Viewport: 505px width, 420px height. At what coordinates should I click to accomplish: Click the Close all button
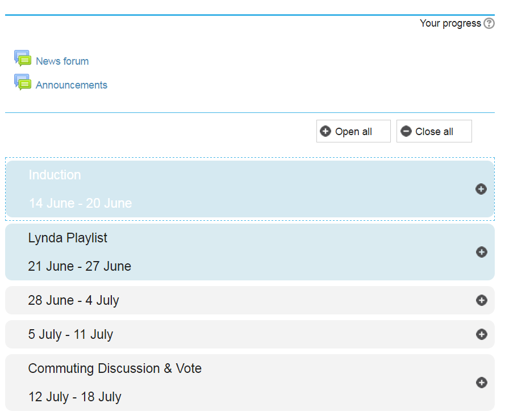click(x=433, y=131)
